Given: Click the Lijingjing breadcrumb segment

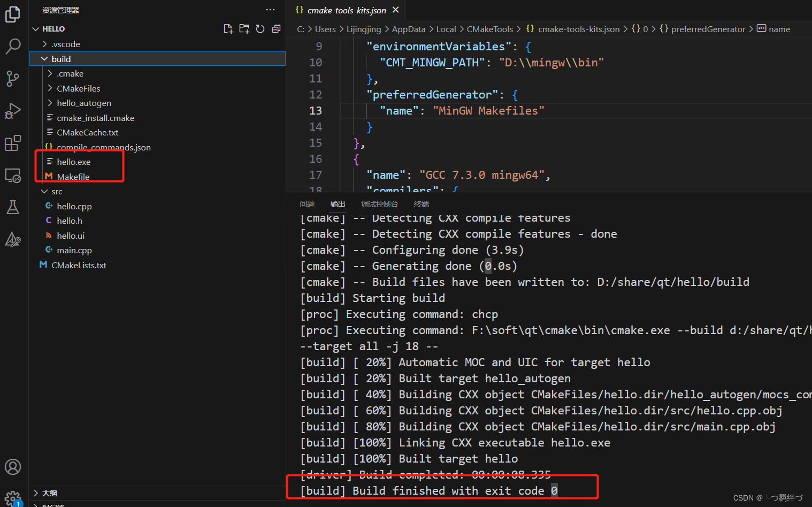Looking at the screenshot, I should 364,29.
